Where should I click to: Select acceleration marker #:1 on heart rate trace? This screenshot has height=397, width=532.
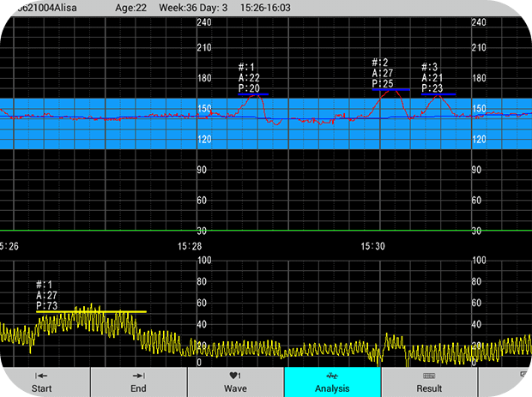[250, 78]
